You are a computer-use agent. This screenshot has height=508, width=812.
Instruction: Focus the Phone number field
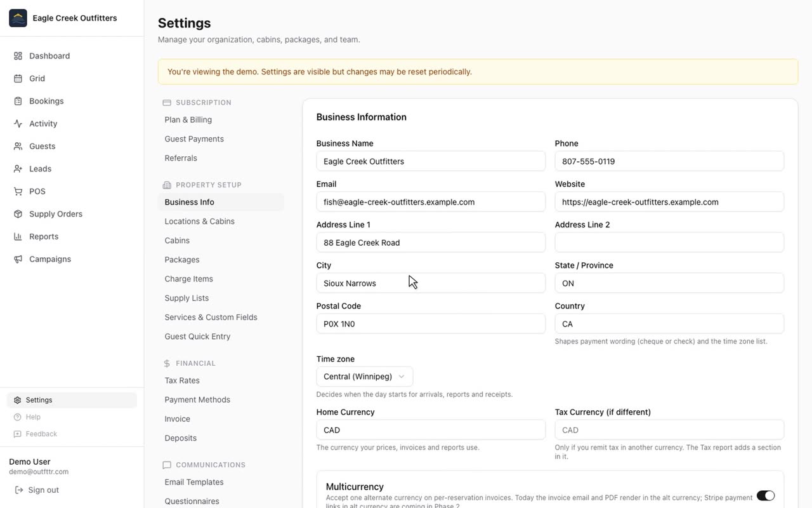tap(669, 161)
